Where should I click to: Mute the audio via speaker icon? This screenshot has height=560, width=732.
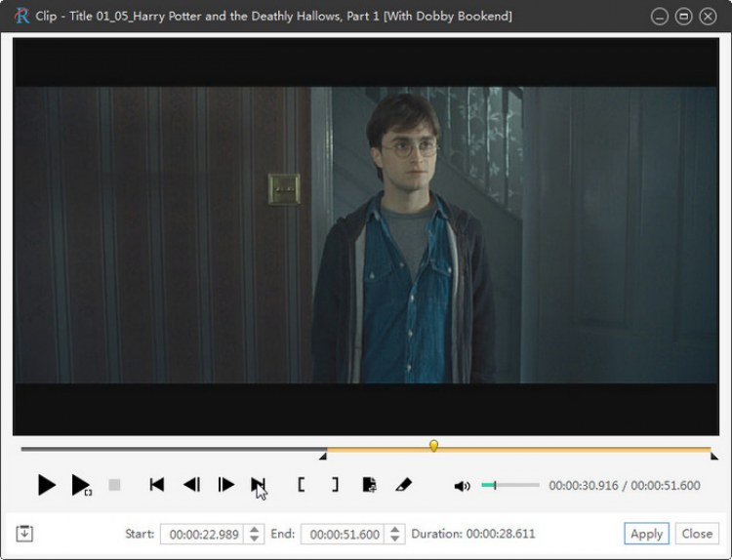pyautogui.click(x=463, y=486)
